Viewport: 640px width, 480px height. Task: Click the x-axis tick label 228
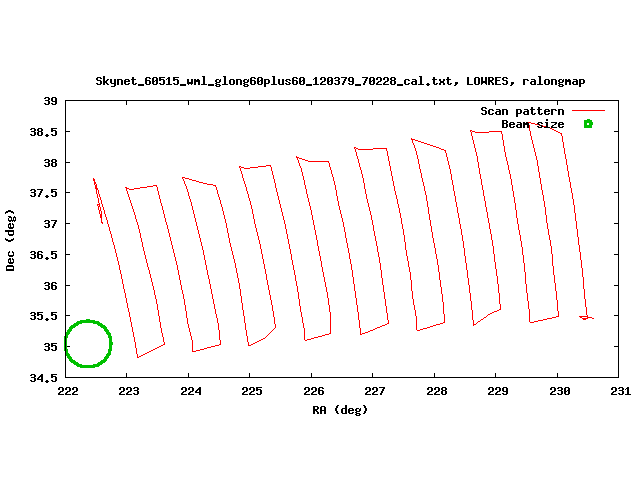pos(437,391)
